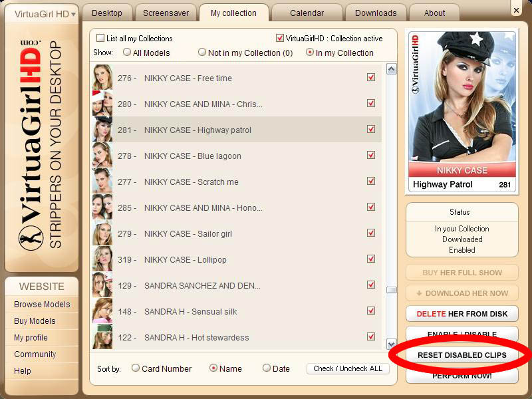Select the My collection tab
The width and height of the screenshot is (532, 399).
[233, 13]
